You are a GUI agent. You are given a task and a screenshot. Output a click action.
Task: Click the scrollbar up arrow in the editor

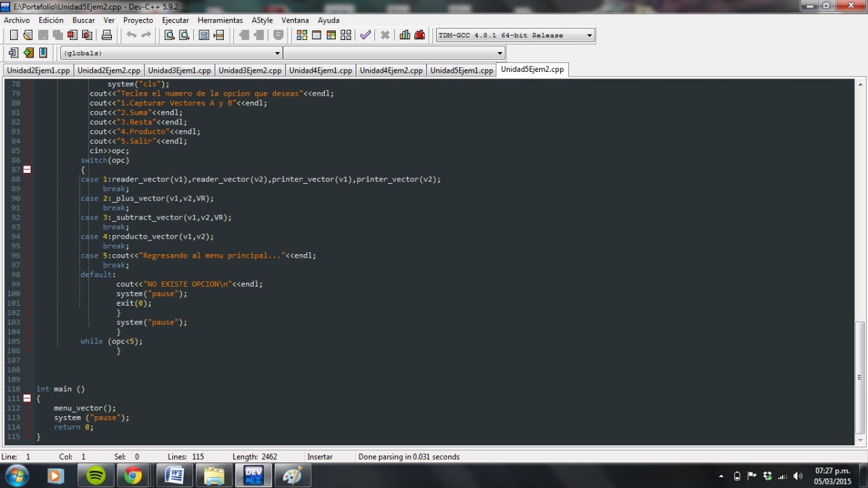860,83
